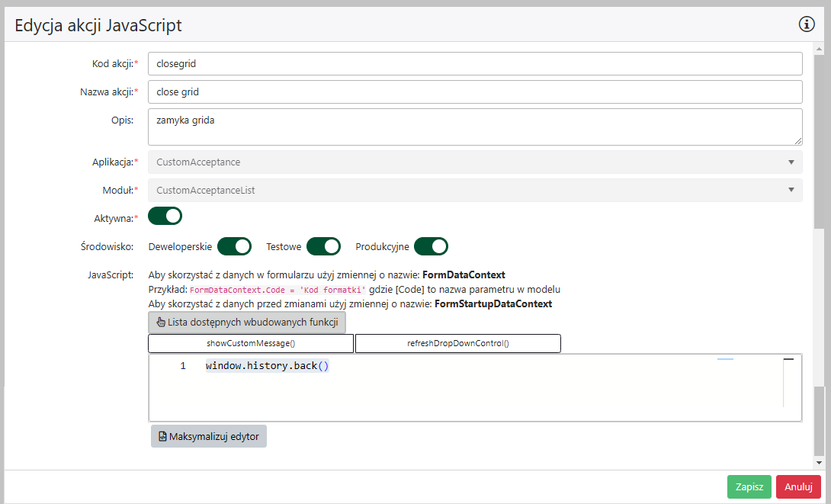Expand the Moduł dropdown list
831x504 pixels.
pos(474,190)
